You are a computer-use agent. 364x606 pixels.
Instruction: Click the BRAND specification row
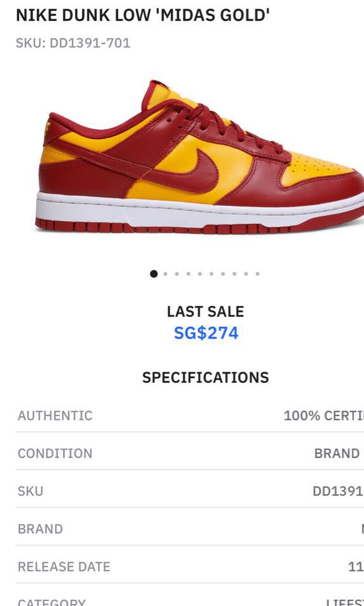click(x=190, y=529)
